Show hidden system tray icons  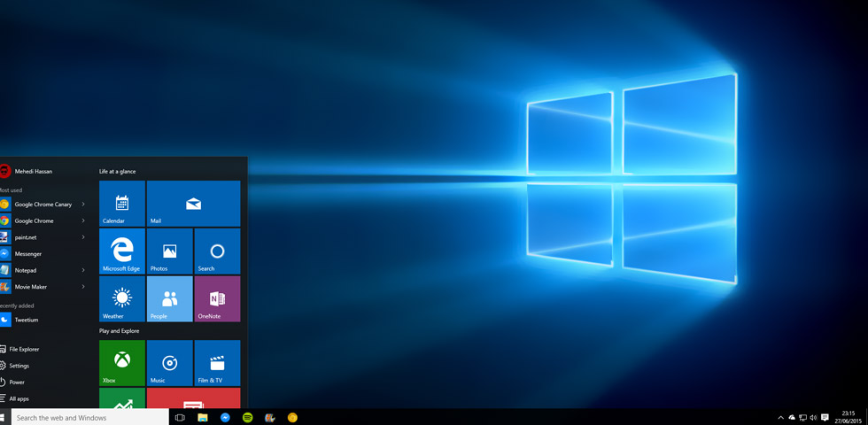point(780,417)
